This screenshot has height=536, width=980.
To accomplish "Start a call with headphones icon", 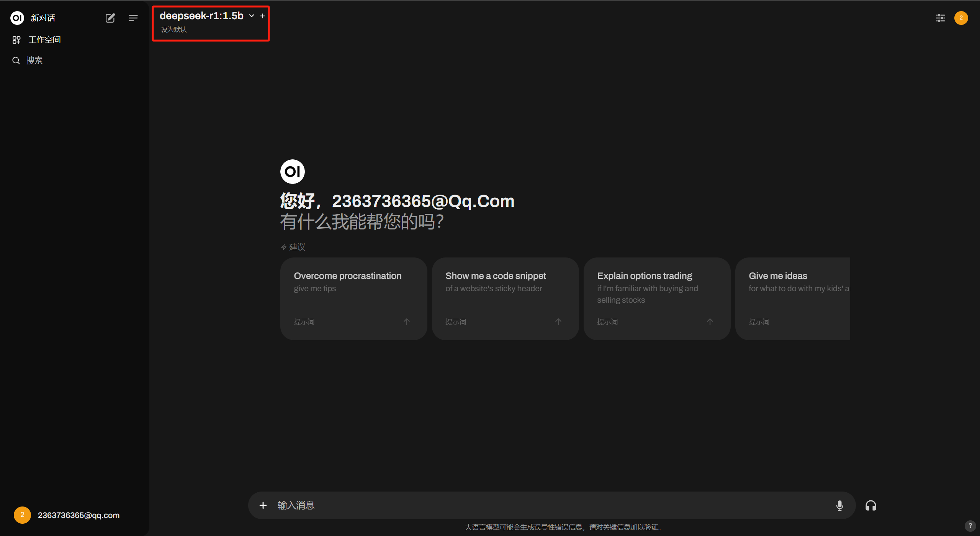I will [870, 505].
